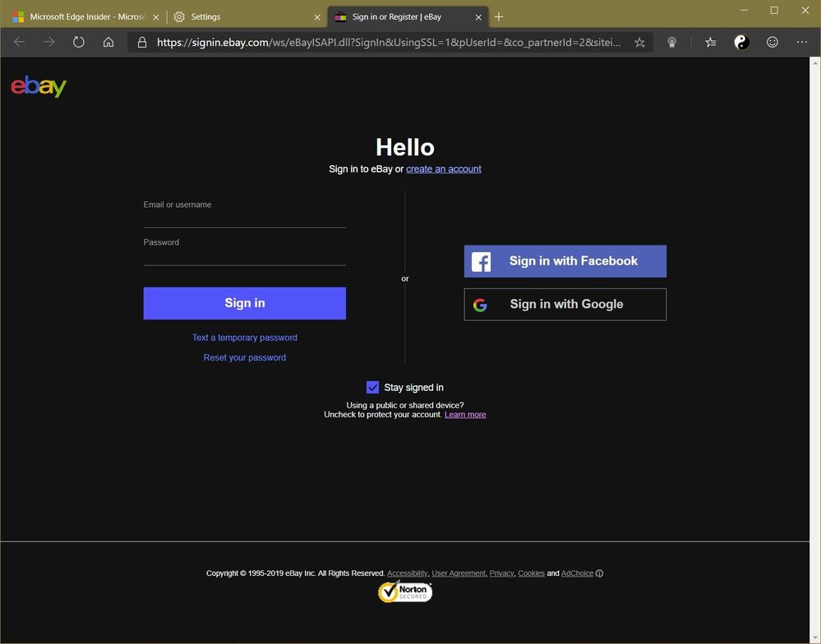Minimize the browser window
This screenshot has height=644, width=821.
(x=744, y=11)
